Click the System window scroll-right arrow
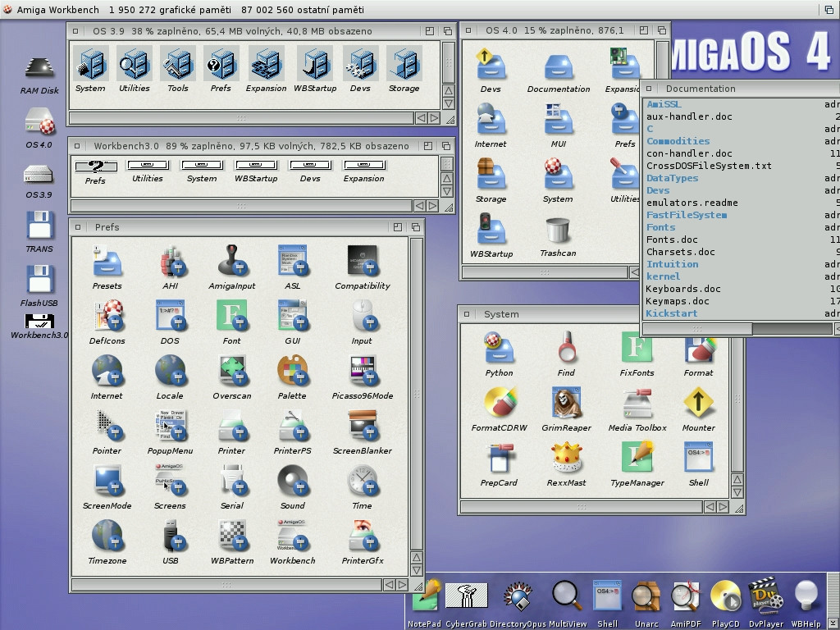 click(x=723, y=507)
